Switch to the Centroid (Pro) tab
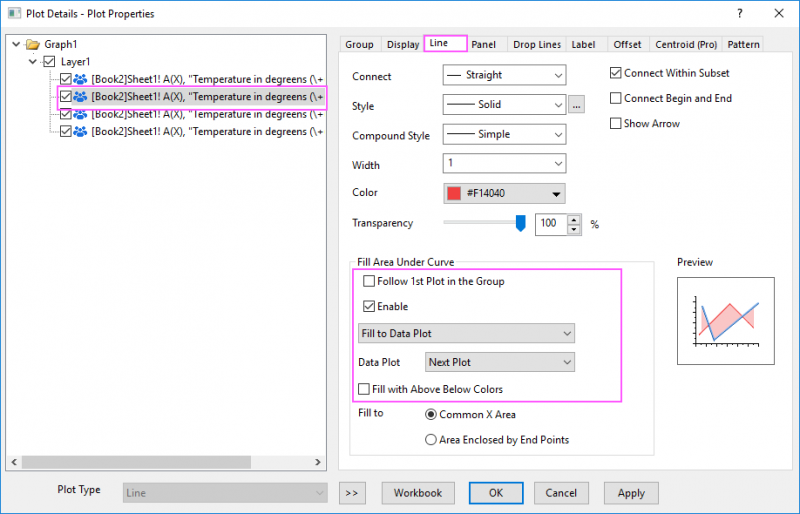The height and width of the screenshot is (514, 800). point(686,44)
